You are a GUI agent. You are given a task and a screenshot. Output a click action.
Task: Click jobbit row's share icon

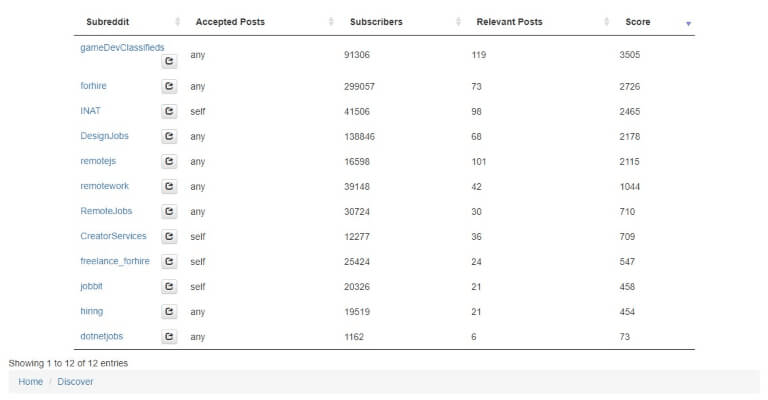click(x=169, y=286)
